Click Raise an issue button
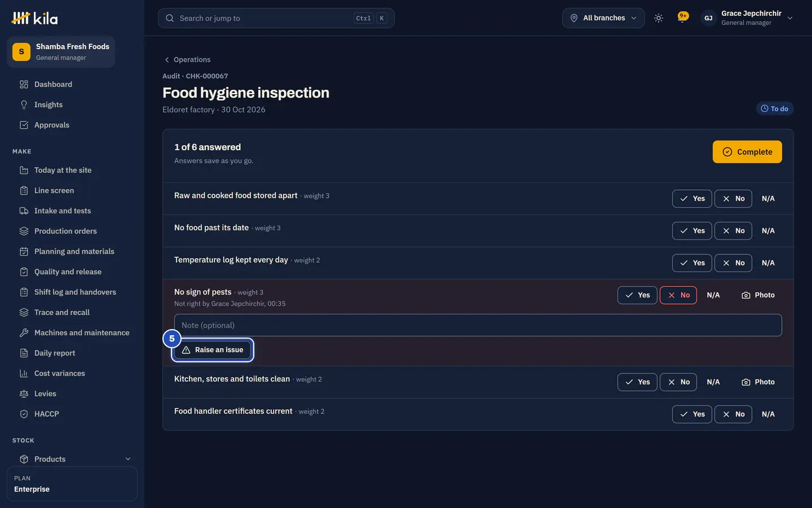The image size is (812, 508). point(213,350)
